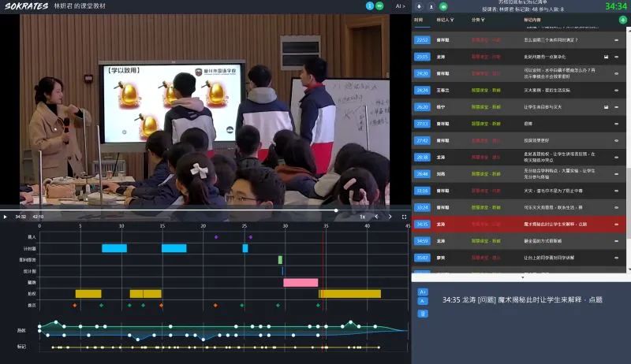Screen dimensions: 631x364
Task: Toggle the blue circular icon in header
Action: (x=369, y=6)
